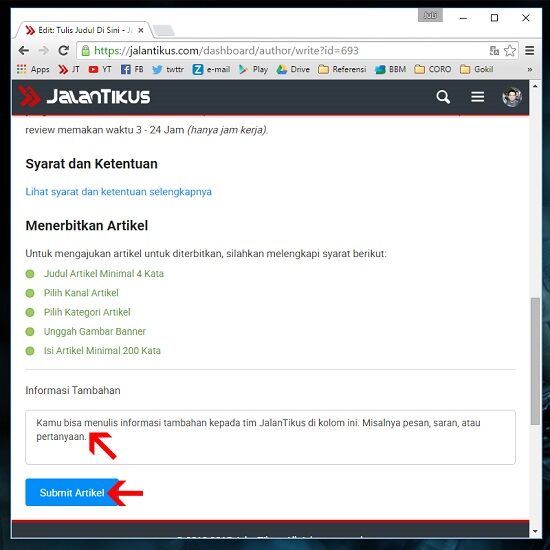Select the Edit: Tulis Judul Di Sini tab
Viewport: 550px width, 550px height.
(x=81, y=30)
